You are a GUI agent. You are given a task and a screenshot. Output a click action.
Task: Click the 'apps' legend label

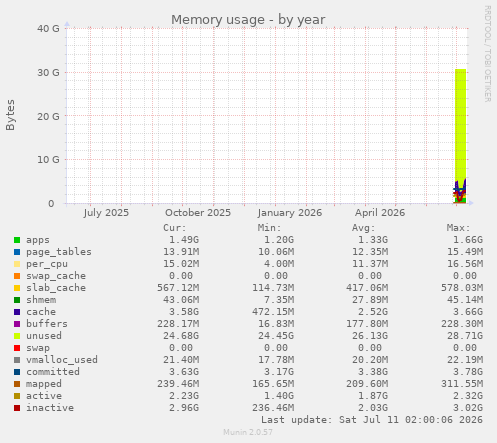click(38, 240)
